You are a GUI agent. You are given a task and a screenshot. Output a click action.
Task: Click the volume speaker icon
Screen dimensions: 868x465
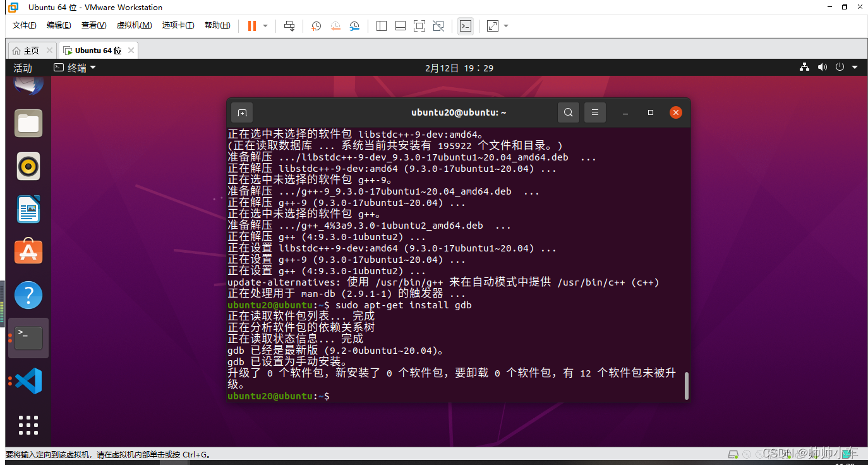pyautogui.click(x=822, y=68)
